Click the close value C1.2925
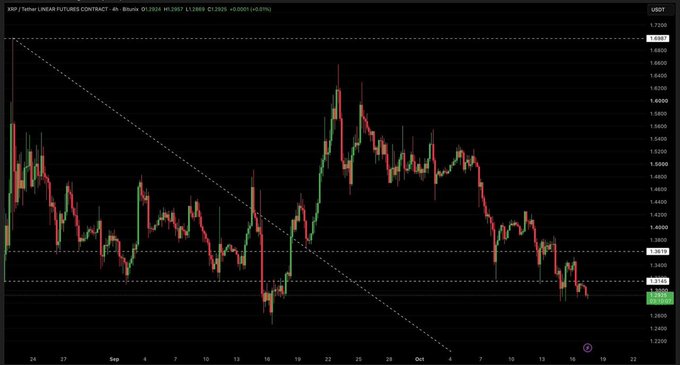680x365 pixels. (217, 9)
